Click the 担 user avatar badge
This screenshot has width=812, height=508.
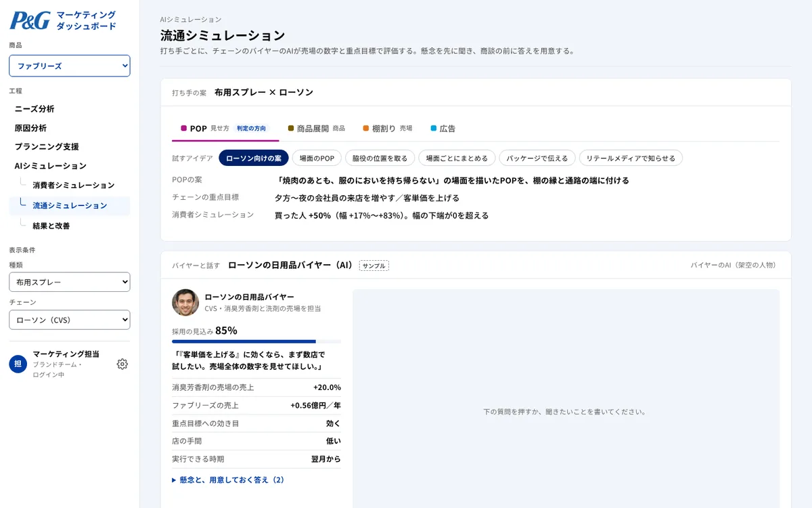coord(18,364)
